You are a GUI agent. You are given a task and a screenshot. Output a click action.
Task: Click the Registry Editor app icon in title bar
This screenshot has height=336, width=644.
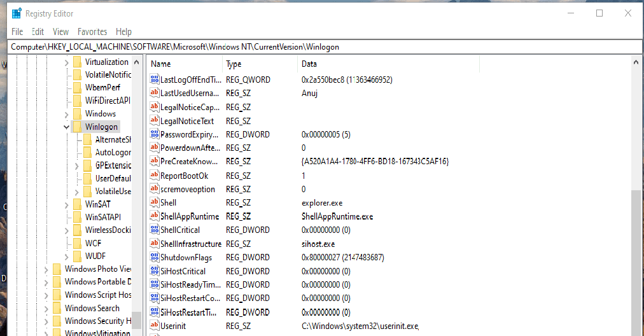pyautogui.click(x=17, y=13)
